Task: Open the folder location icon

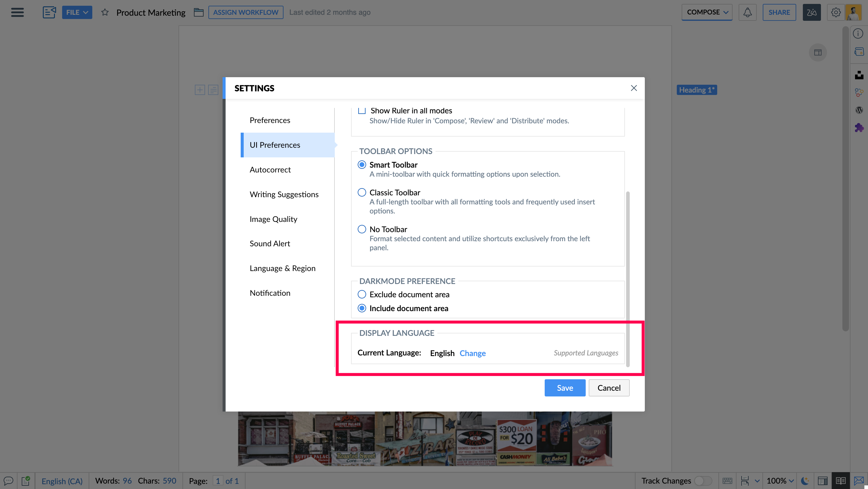Action: pyautogui.click(x=198, y=12)
